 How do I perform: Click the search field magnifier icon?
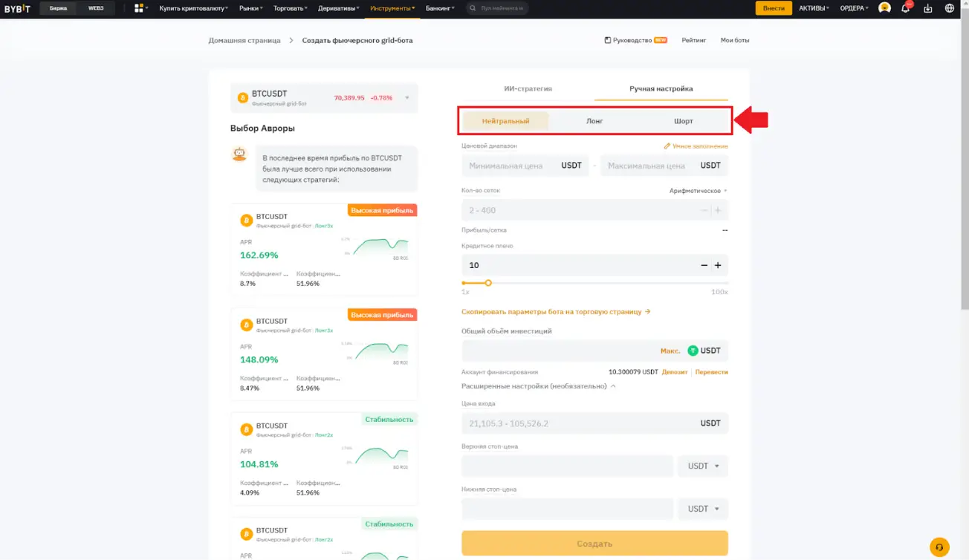click(471, 8)
